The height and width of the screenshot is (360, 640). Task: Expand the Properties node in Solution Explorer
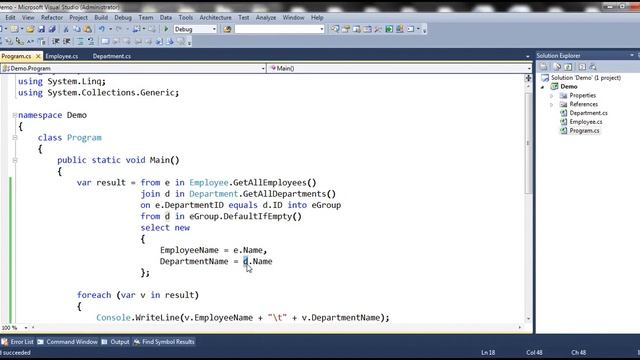point(551,96)
